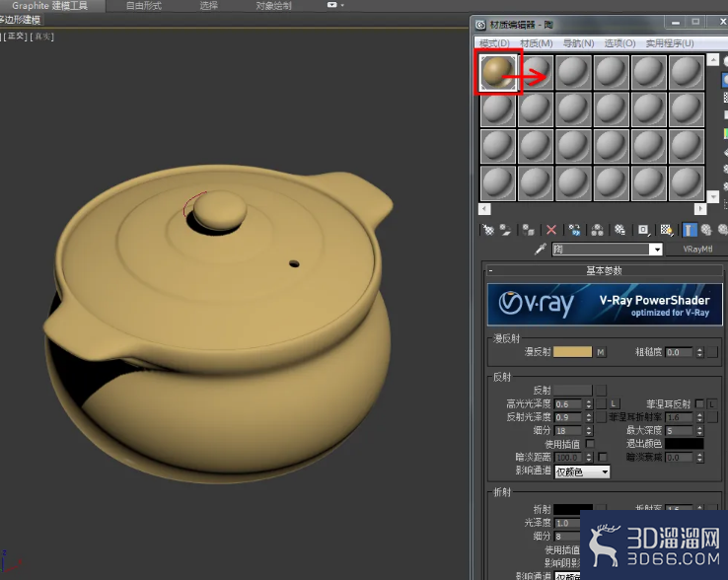Pick material from object with eyedropper
This screenshot has height=580, width=728.
click(540, 250)
